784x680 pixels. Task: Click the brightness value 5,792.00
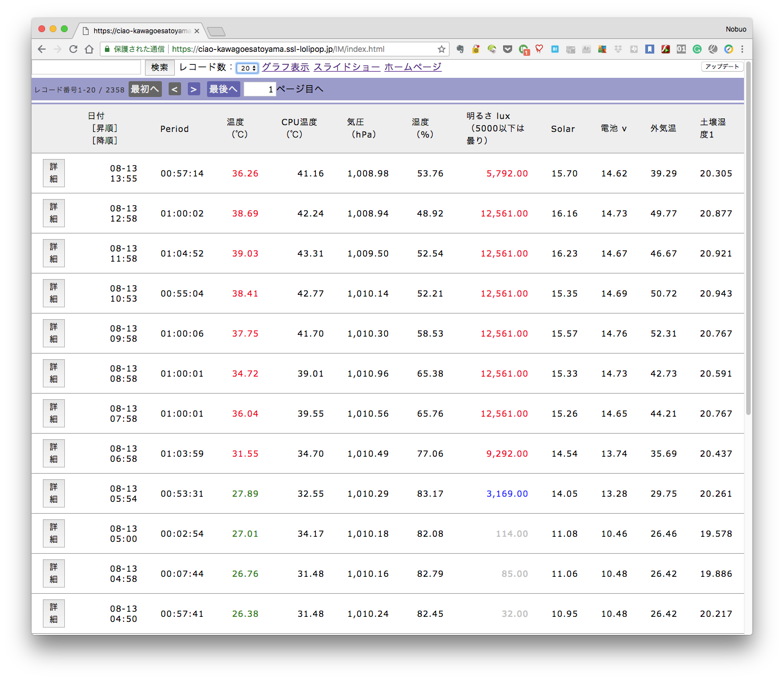click(507, 174)
